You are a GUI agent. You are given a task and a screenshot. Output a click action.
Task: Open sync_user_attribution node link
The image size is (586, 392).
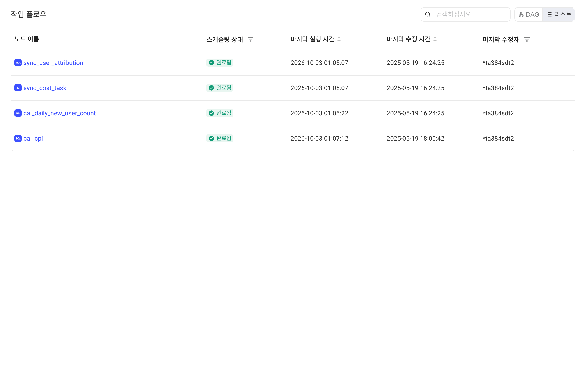53,63
